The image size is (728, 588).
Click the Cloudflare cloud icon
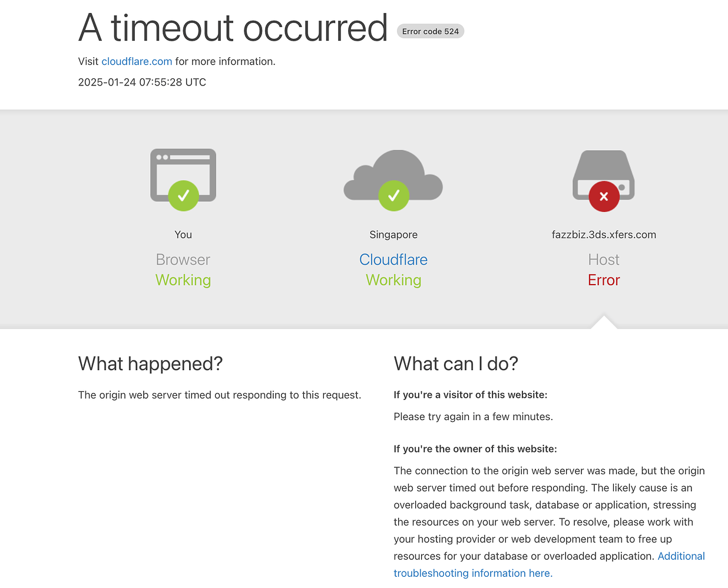coord(393,175)
